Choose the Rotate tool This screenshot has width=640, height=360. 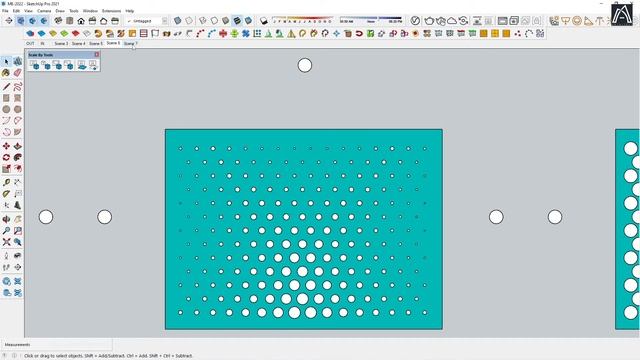pos(6,158)
